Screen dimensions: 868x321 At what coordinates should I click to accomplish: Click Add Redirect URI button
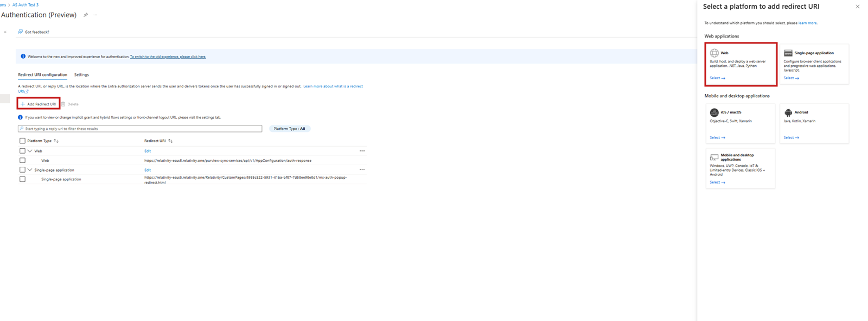38,104
